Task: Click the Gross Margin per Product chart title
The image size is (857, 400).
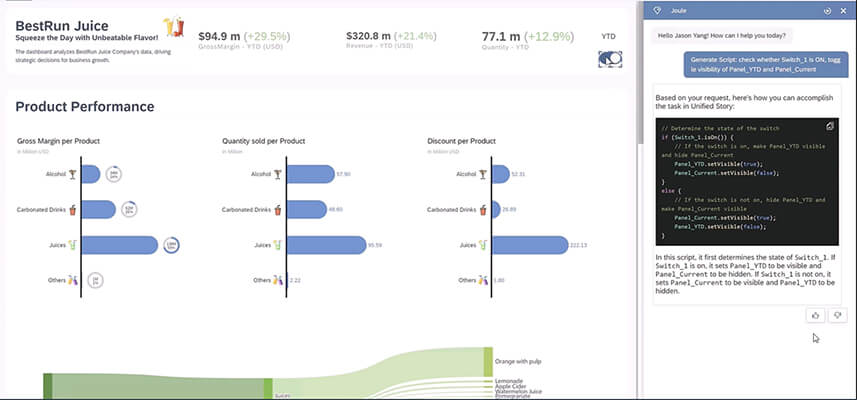Action: [x=58, y=141]
